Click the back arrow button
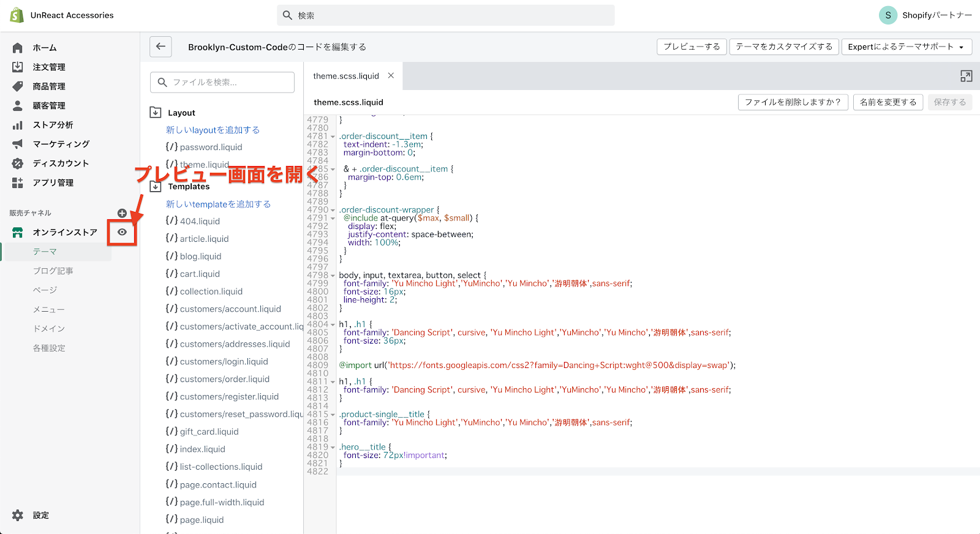 160,47
